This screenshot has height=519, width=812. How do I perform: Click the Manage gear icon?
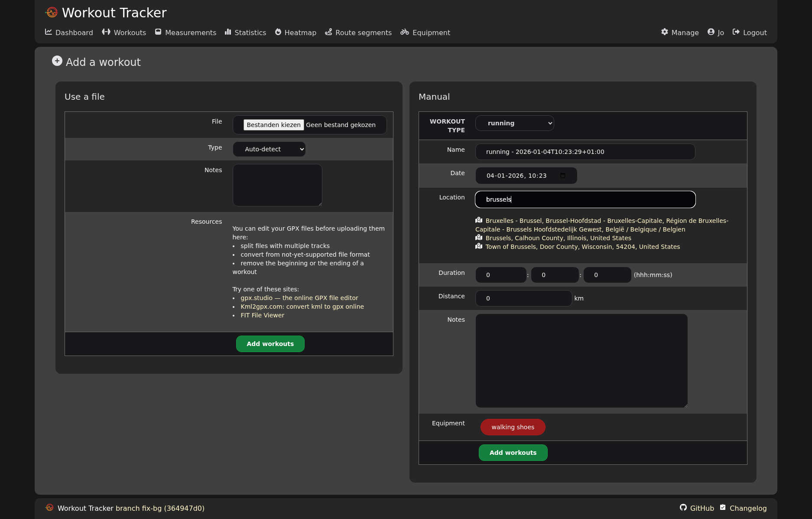665,32
